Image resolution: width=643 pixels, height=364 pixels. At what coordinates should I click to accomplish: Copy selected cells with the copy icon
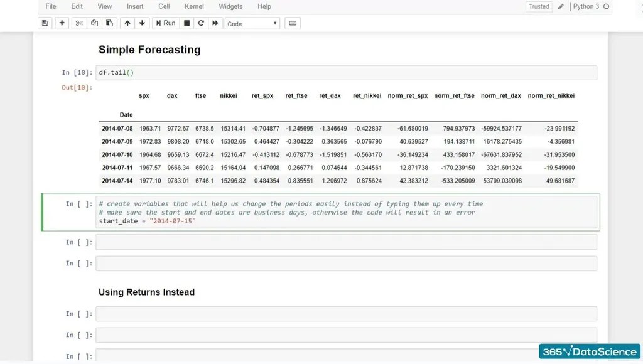coord(93,23)
